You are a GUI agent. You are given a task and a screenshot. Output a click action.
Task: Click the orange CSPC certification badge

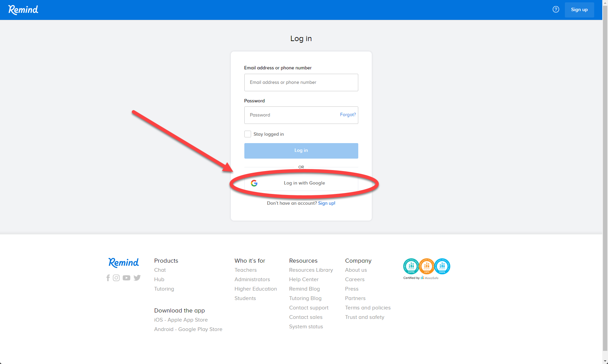coord(427,266)
